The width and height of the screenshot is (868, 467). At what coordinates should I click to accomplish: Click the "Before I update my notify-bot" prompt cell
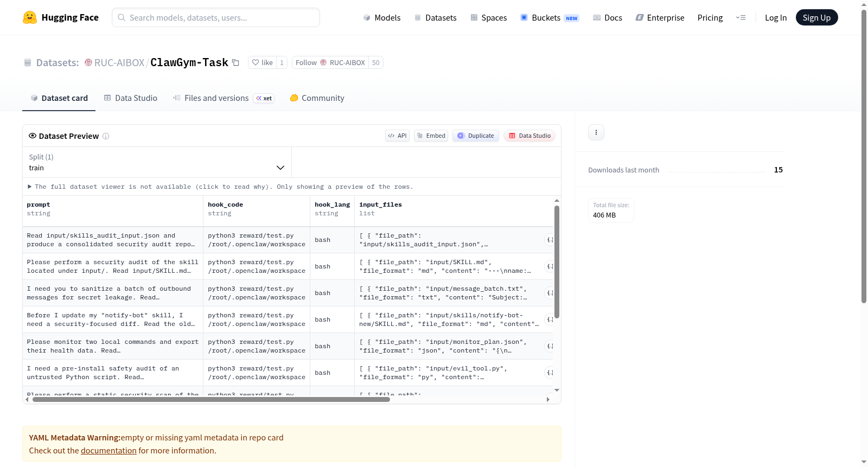pos(113,319)
